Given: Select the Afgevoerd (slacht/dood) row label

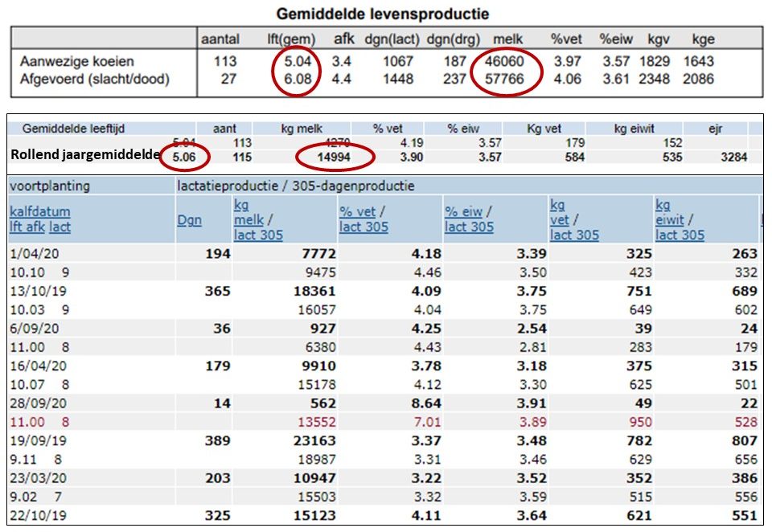Looking at the screenshot, I should tap(93, 79).
